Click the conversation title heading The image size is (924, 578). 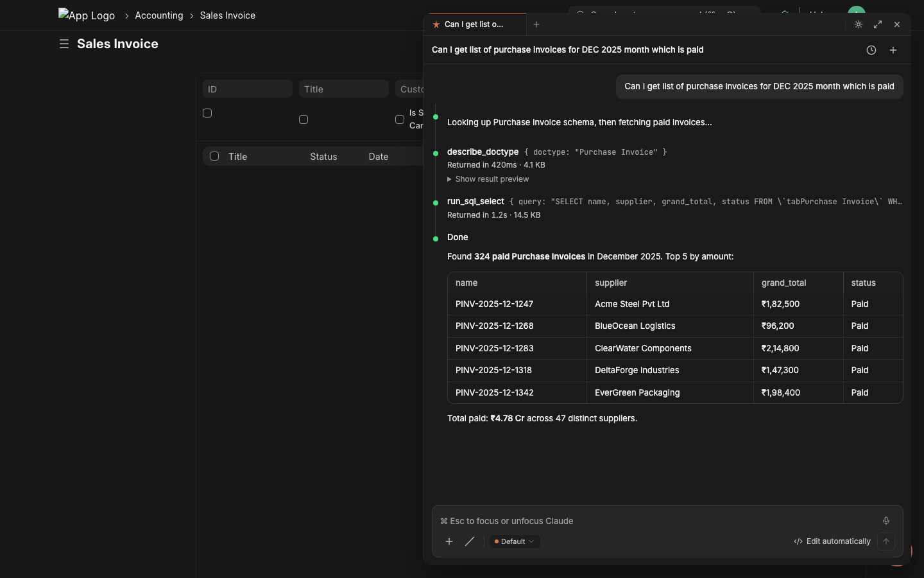click(568, 50)
